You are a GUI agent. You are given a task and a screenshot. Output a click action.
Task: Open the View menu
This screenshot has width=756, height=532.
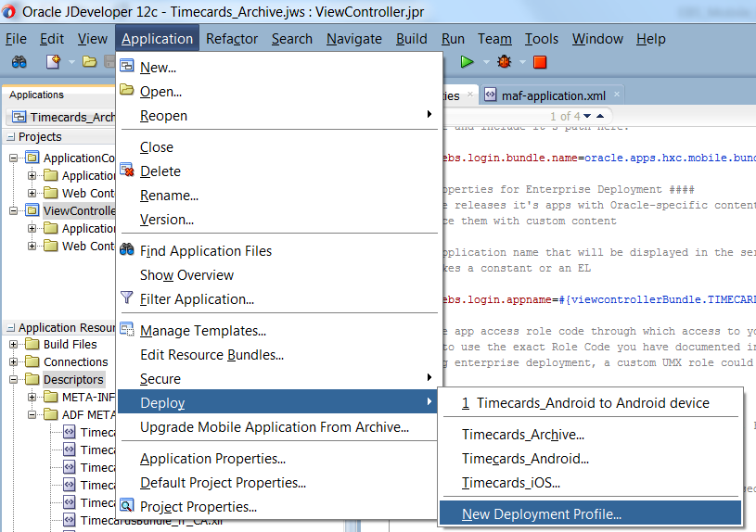[93, 39]
